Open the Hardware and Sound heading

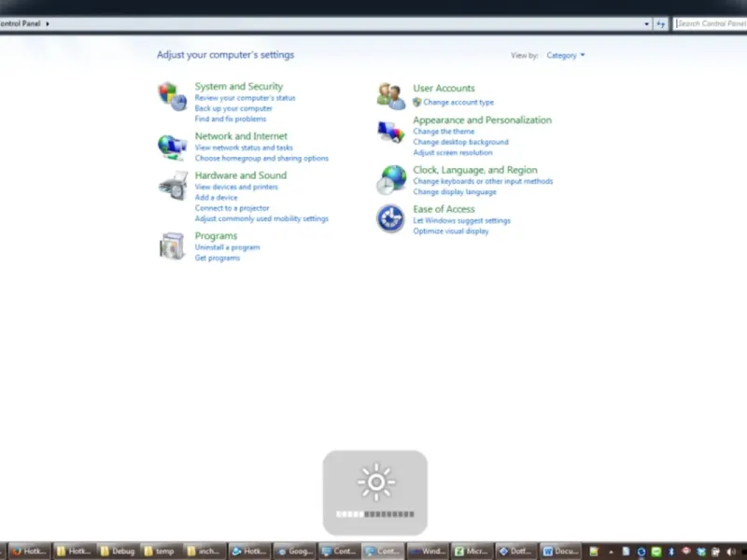pyautogui.click(x=241, y=175)
